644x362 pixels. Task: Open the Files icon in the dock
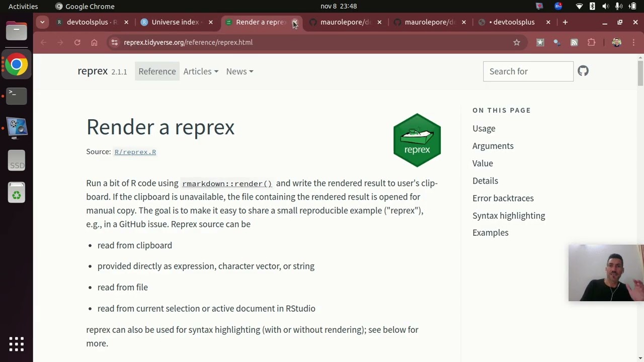coord(16,31)
